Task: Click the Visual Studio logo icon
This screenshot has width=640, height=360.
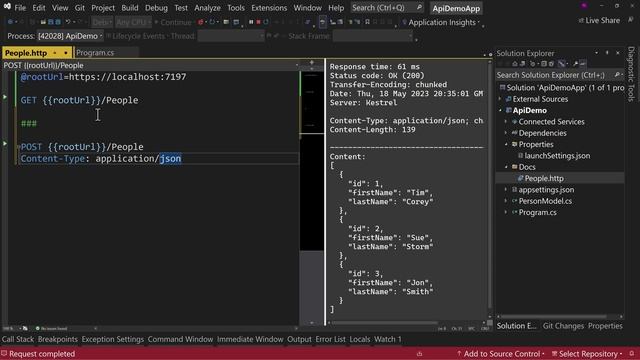Action: coord(7,7)
